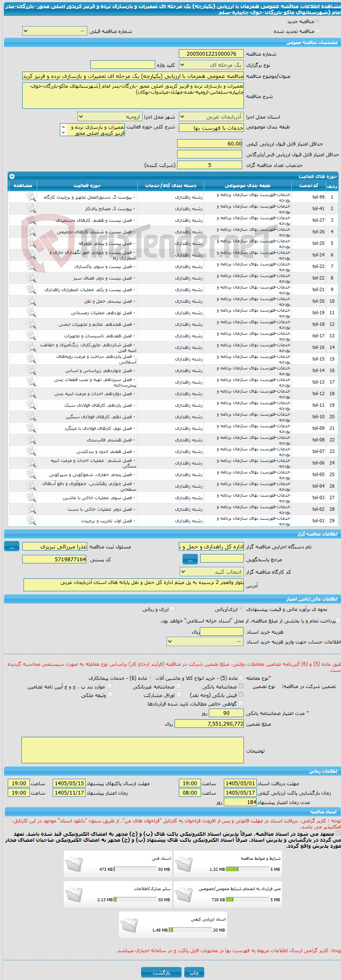The image size is (341, 980).
Task: Open the سایر مدارک/اطلاعات folder
Action: coord(74,894)
